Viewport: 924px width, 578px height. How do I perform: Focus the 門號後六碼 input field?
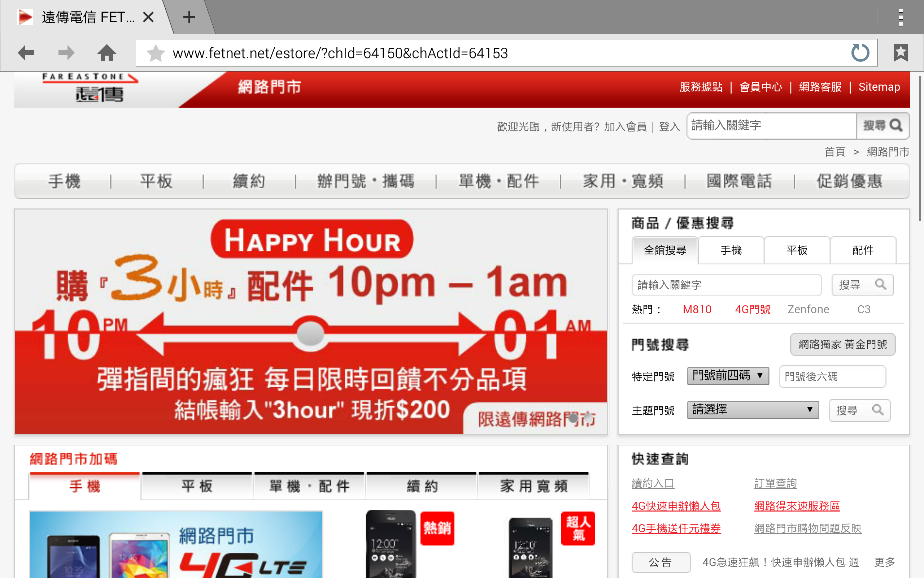point(832,376)
